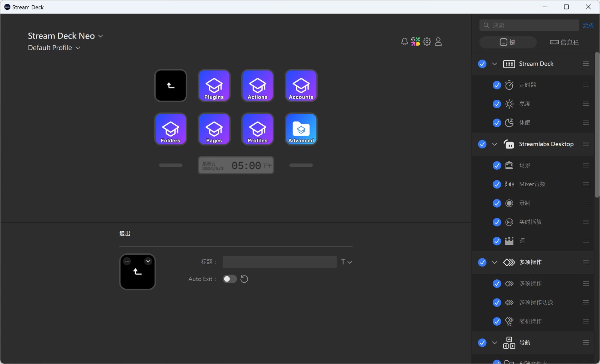Add state with plus on key preview

(127, 261)
